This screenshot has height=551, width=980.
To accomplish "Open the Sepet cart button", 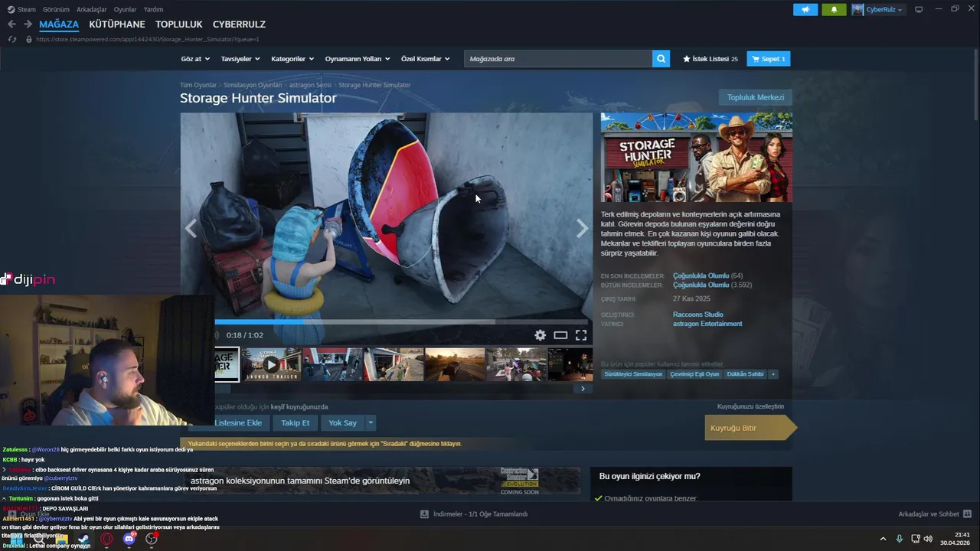I will (768, 59).
